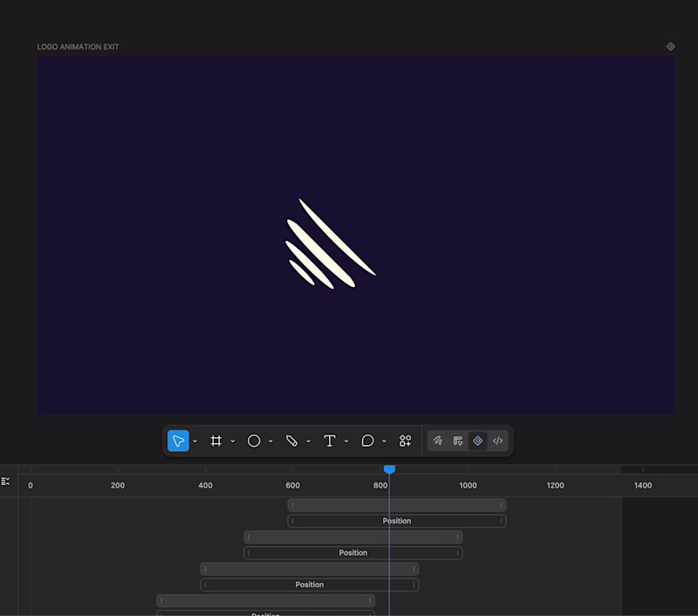This screenshot has height=616, width=698.
Task: Select the Position track starting at 400
Action: [x=310, y=585]
